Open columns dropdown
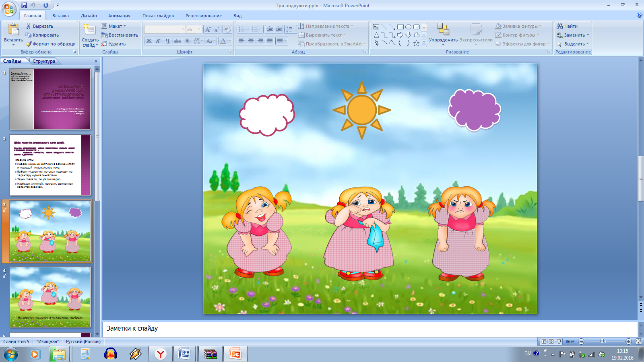644x362 pixels. point(282,41)
